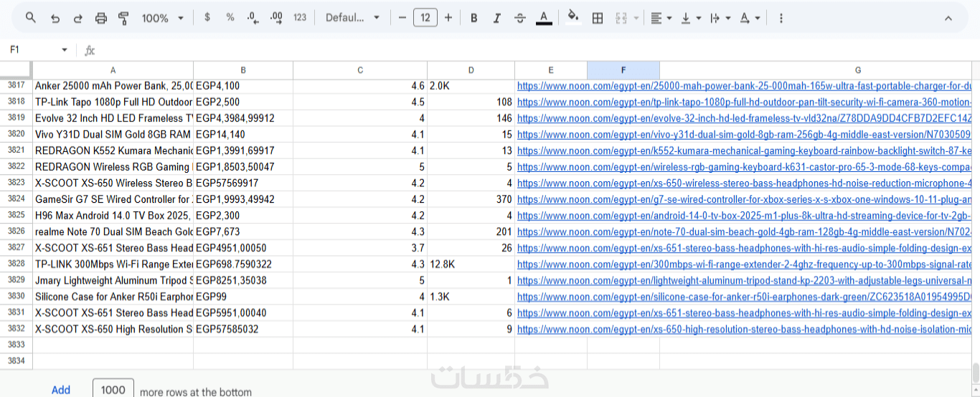Screen dimensions: 980x397
Task: Decrease font size with minus
Action: pos(402,18)
